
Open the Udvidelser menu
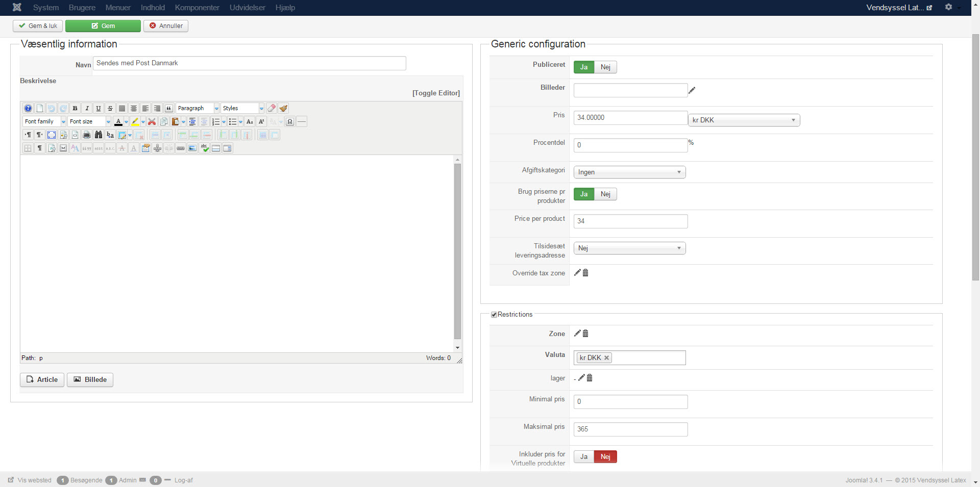coord(248,8)
